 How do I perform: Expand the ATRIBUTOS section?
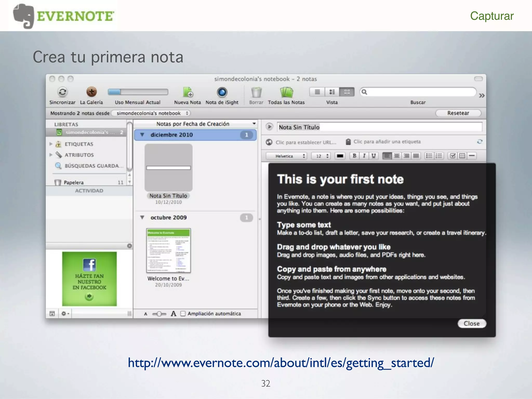click(51, 155)
